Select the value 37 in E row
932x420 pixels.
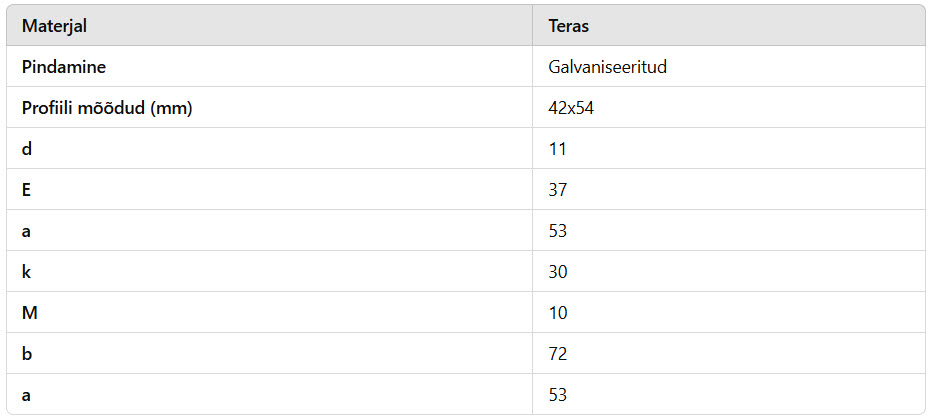(558, 190)
